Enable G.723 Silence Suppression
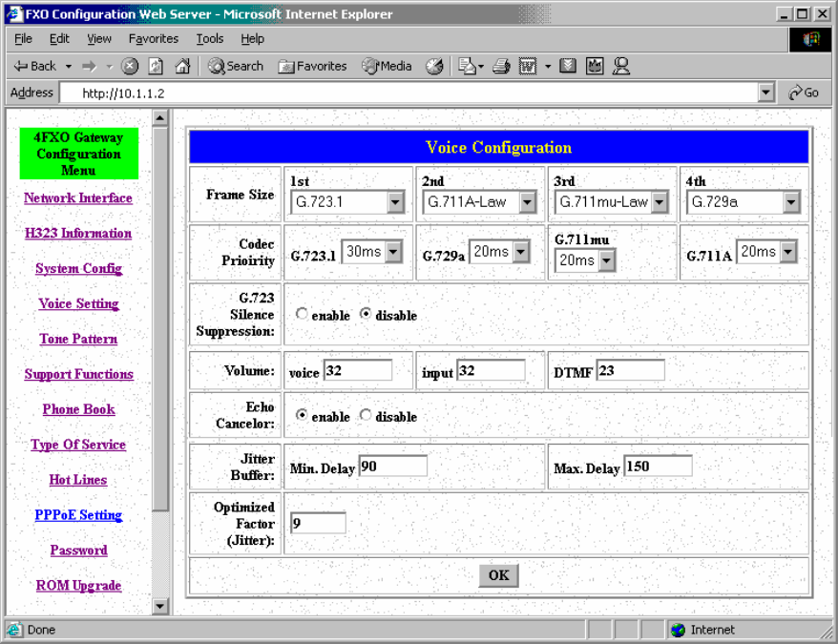Image resolution: width=838 pixels, height=644 pixels. click(303, 315)
